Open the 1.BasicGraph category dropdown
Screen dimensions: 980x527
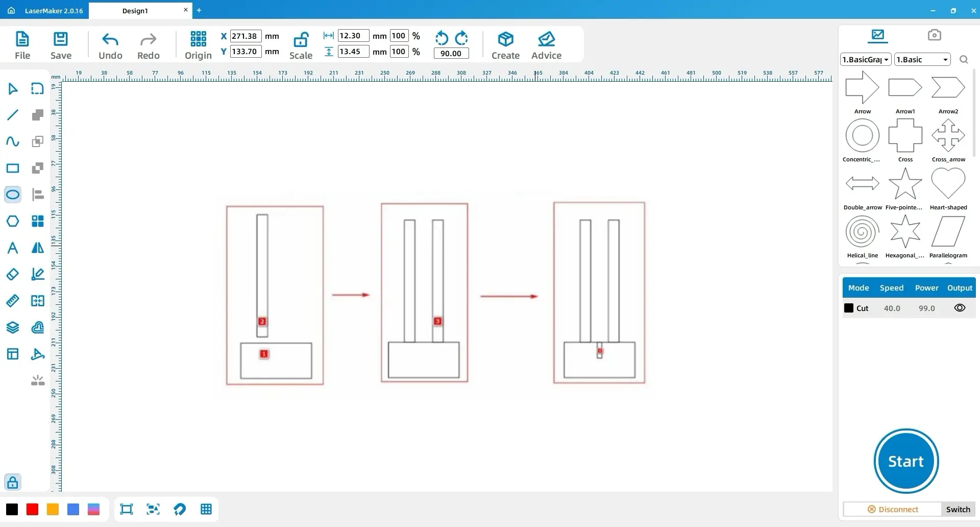(x=866, y=60)
